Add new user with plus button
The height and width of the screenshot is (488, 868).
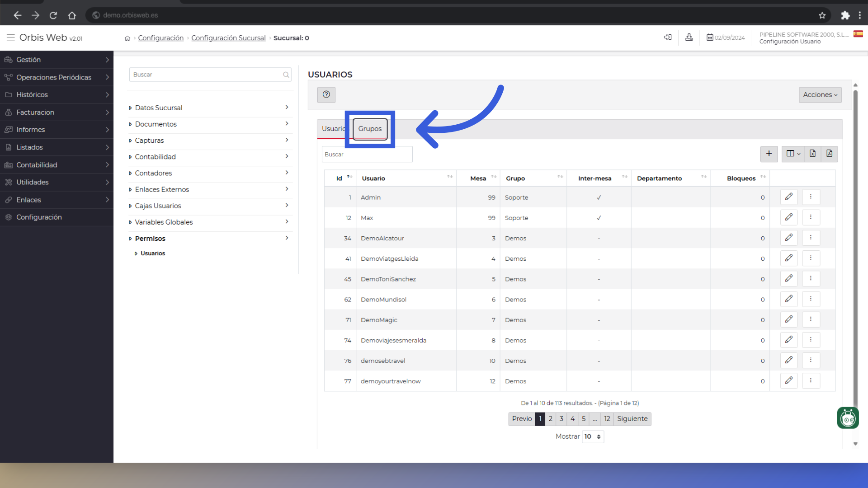pyautogui.click(x=769, y=154)
